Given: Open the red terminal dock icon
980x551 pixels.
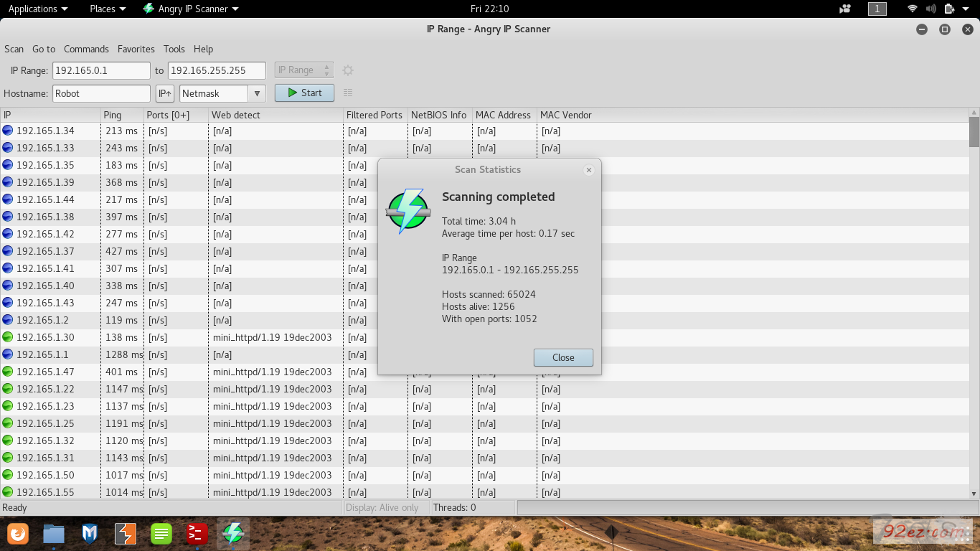Looking at the screenshot, I should click(x=197, y=534).
